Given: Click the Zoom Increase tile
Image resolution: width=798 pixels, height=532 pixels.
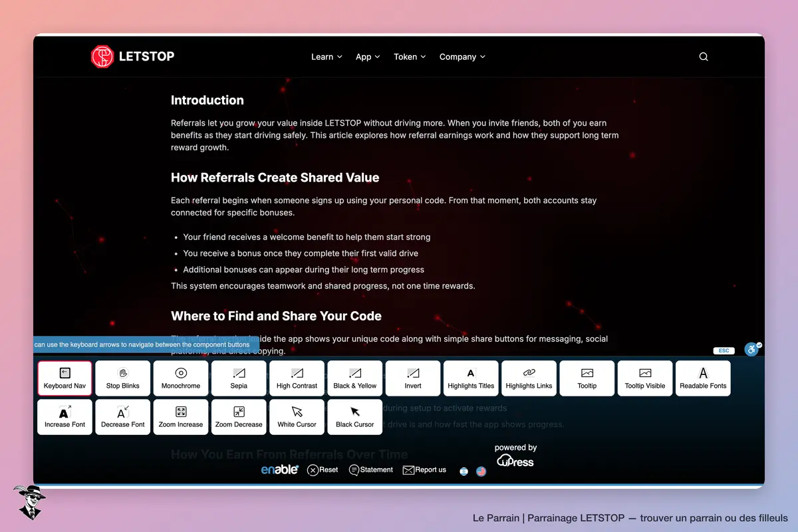Looking at the screenshot, I should pos(181,417).
